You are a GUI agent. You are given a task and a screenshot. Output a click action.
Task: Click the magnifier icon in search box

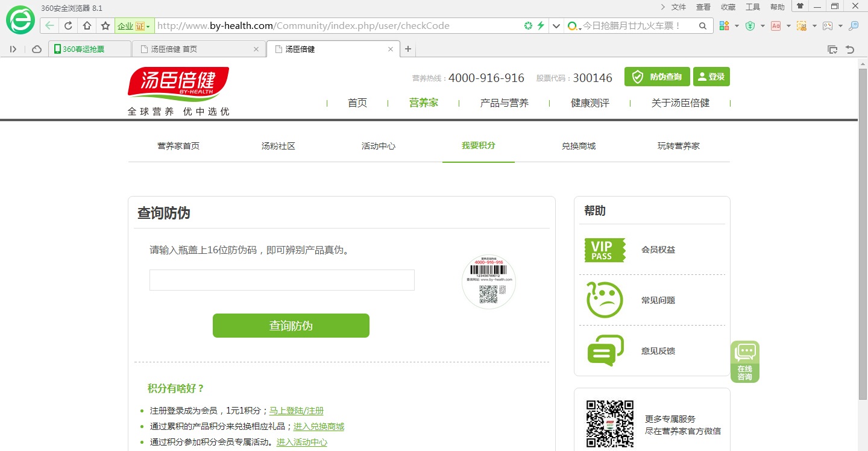pyautogui.click(x=702, y=26)
